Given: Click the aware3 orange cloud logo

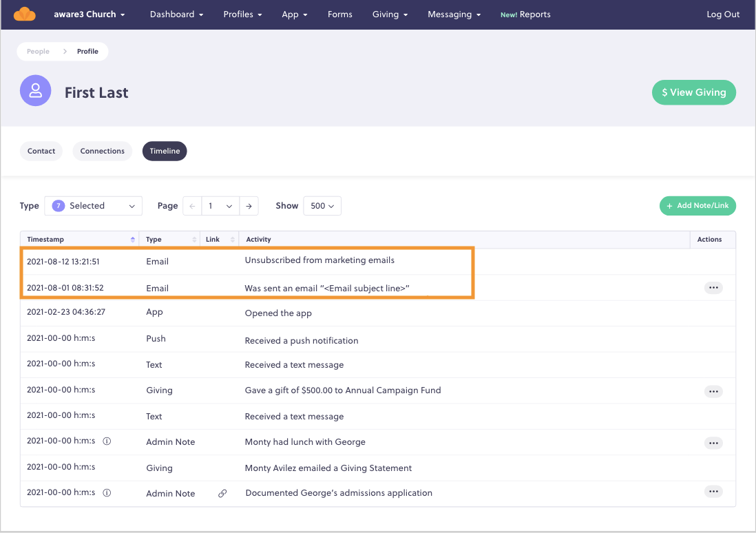Looking at the screenshot, I should point(25,14).
